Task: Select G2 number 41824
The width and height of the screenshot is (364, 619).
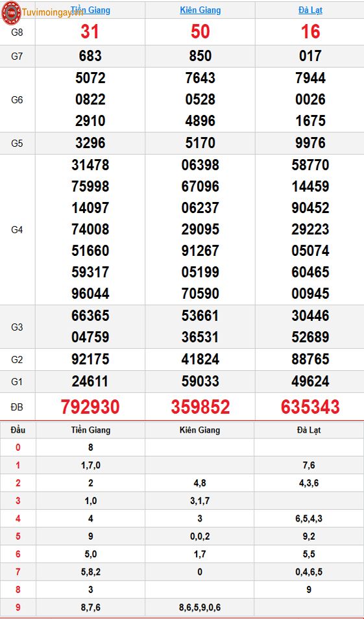Action: [200, 359]
